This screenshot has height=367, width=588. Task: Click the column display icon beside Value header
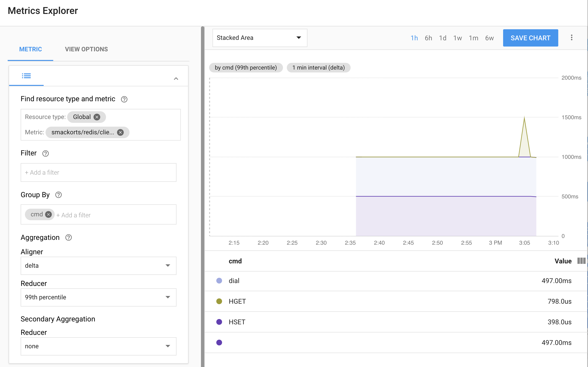pyautogui.click(x=582, y=261)
